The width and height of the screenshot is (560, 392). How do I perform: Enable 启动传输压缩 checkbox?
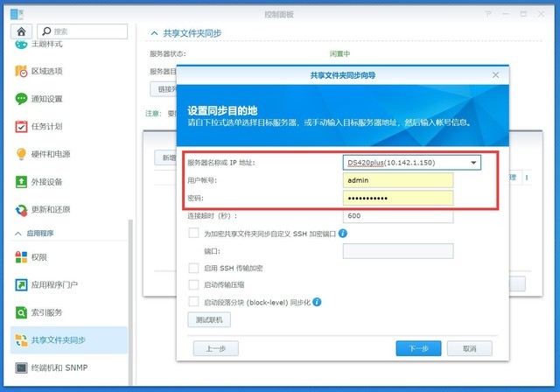(x=193, y=284)
